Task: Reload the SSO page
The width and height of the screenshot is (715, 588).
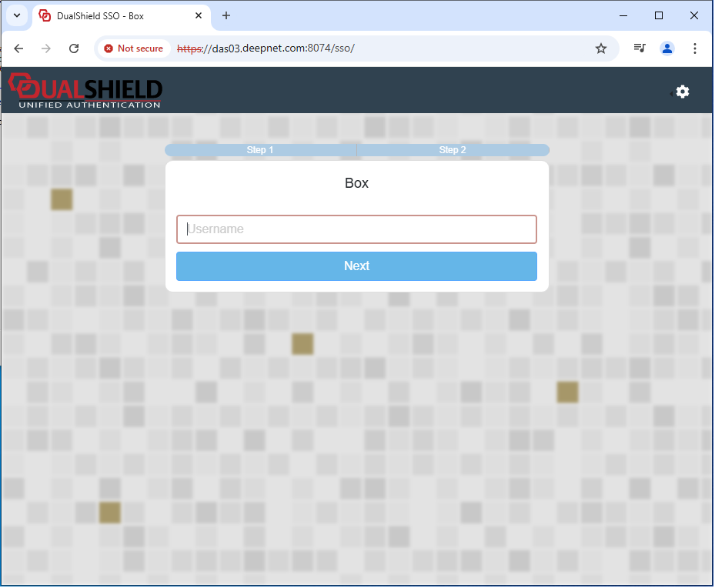Action: tap(74, 48)
